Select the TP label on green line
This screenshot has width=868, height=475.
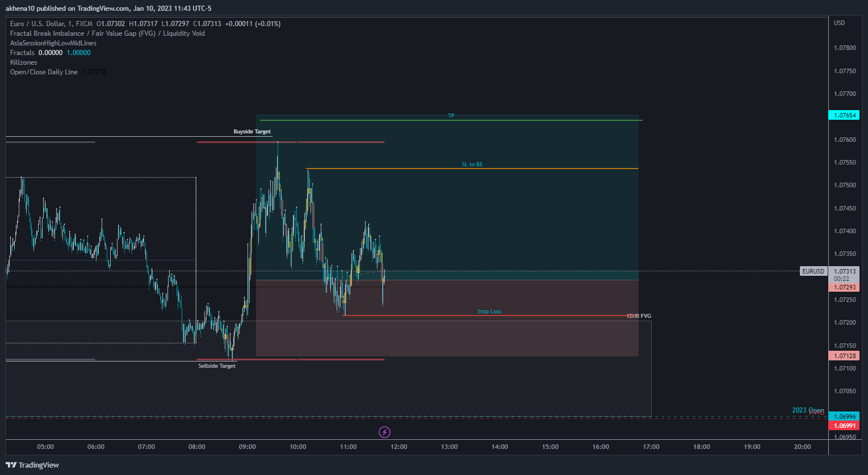pyautogui.click(x=451, y=116)
